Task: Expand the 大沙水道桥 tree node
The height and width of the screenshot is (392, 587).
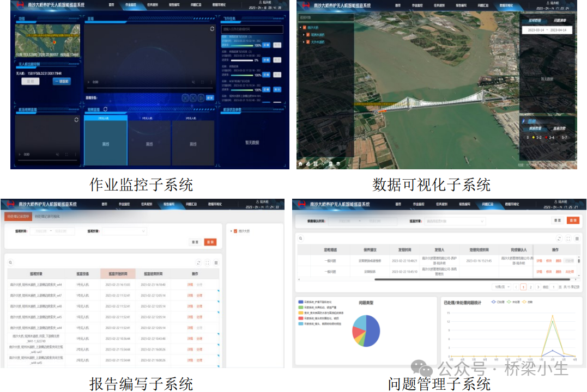Action: click(x=304, y=42)
